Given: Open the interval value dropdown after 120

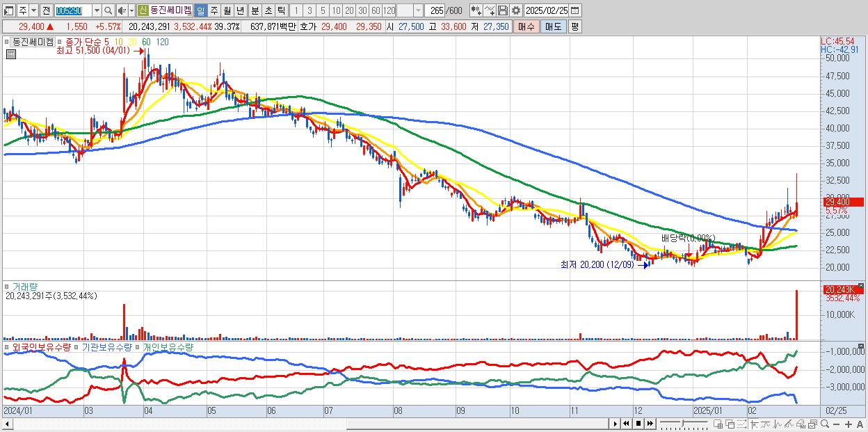Looking at the screenshot, I should 418,10.
